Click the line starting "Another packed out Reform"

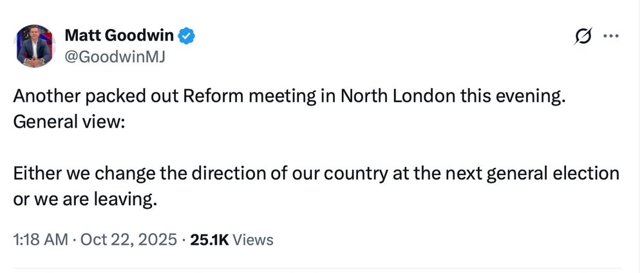[289, 97]
